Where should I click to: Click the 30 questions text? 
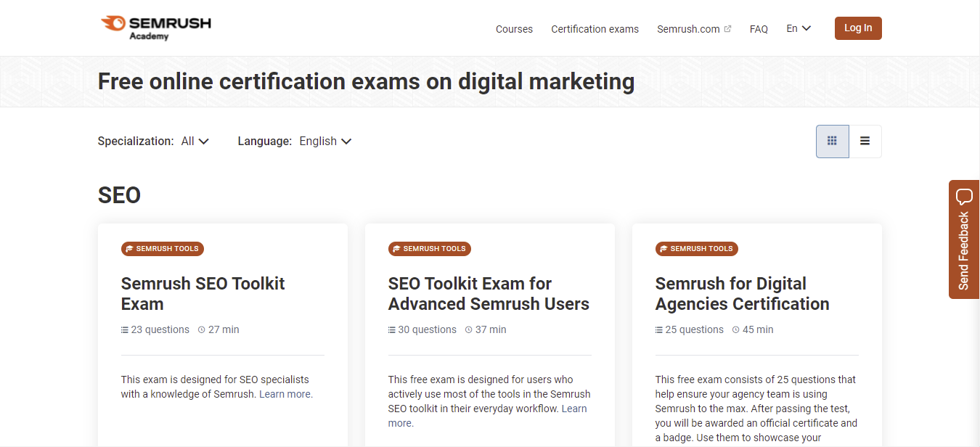tap(427, 329)
